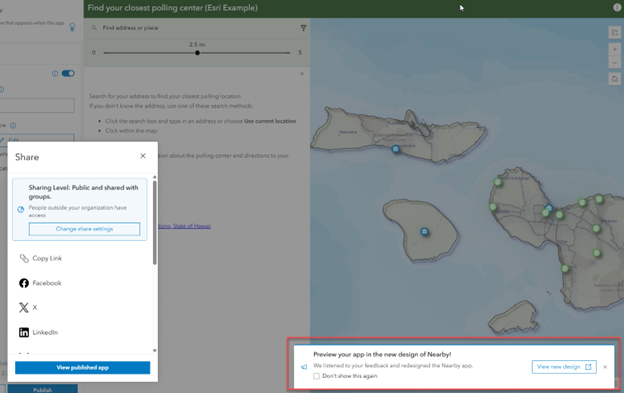Click text input box in config panel
624x393 pixels.
[x=37, y=105]
